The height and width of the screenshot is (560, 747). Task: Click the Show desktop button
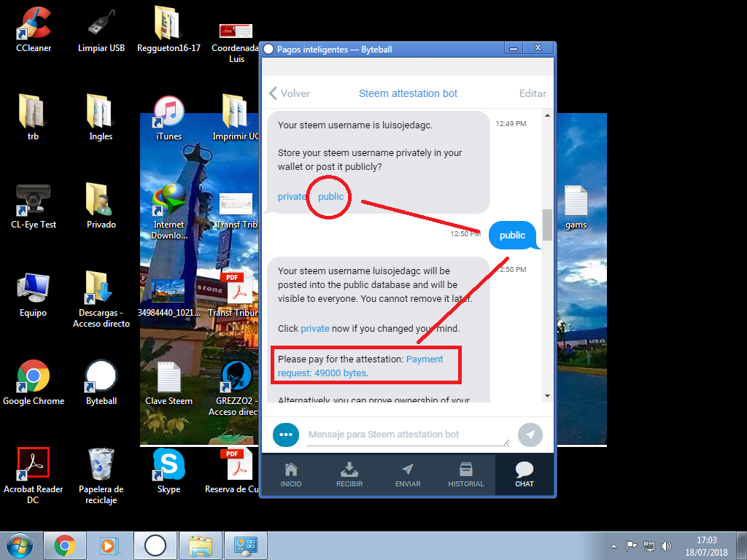[742, 545]
